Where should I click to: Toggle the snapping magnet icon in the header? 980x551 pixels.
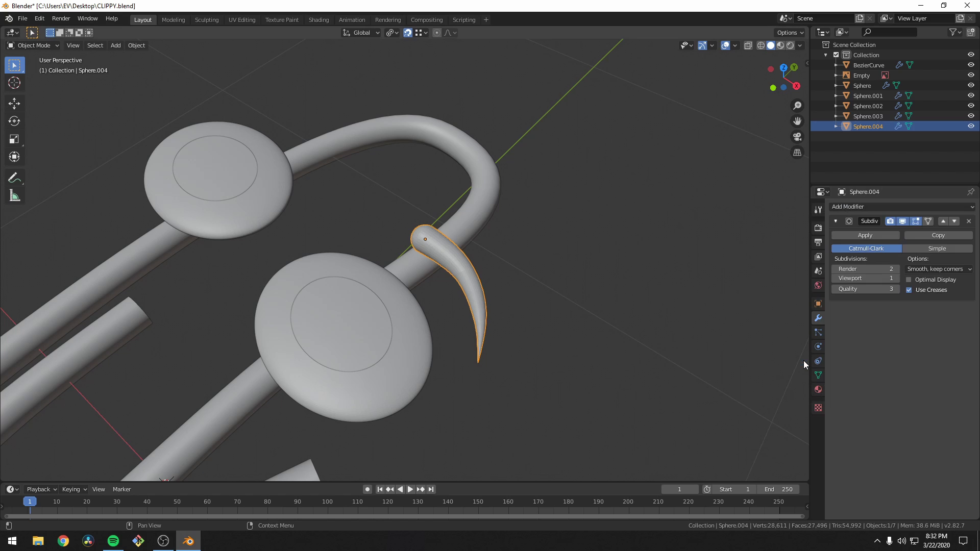(408, 32)
